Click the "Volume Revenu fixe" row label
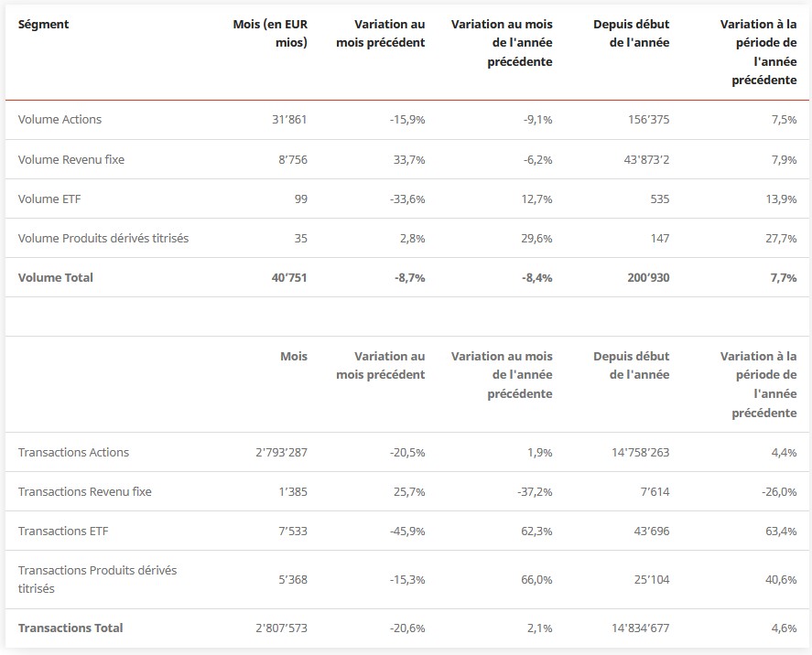 click(x=71, y=159)
